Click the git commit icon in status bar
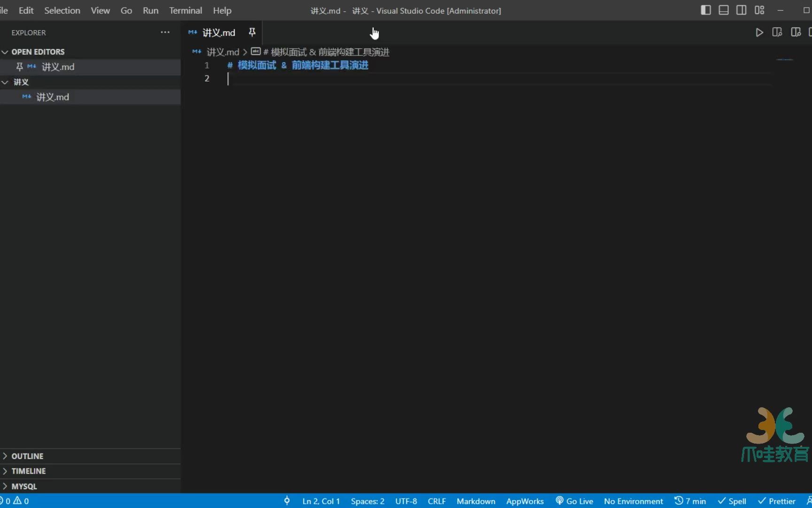This screenshot has height=508, width=812. [287, 501]
